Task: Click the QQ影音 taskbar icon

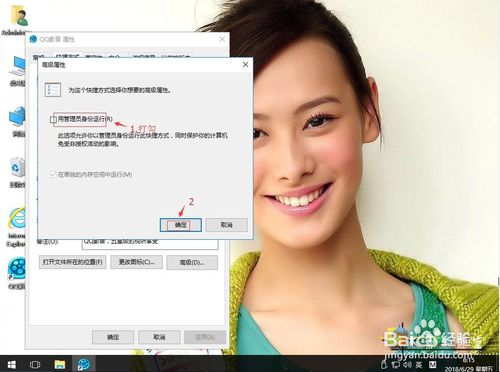Action: [84, 364]
